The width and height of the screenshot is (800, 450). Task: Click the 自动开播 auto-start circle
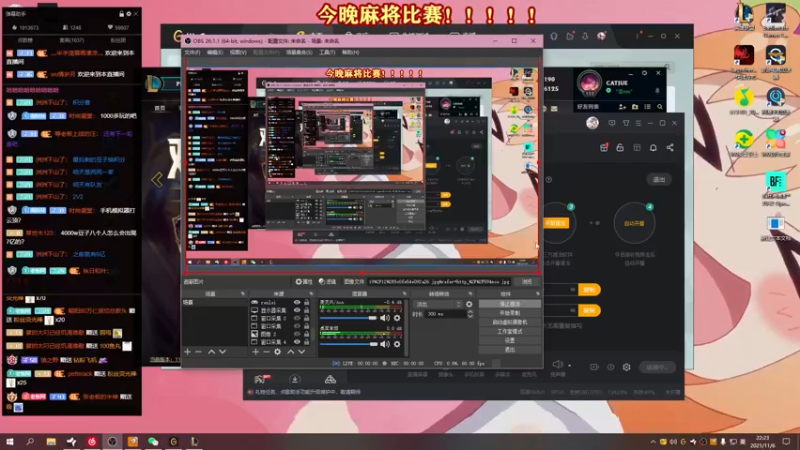634,223
